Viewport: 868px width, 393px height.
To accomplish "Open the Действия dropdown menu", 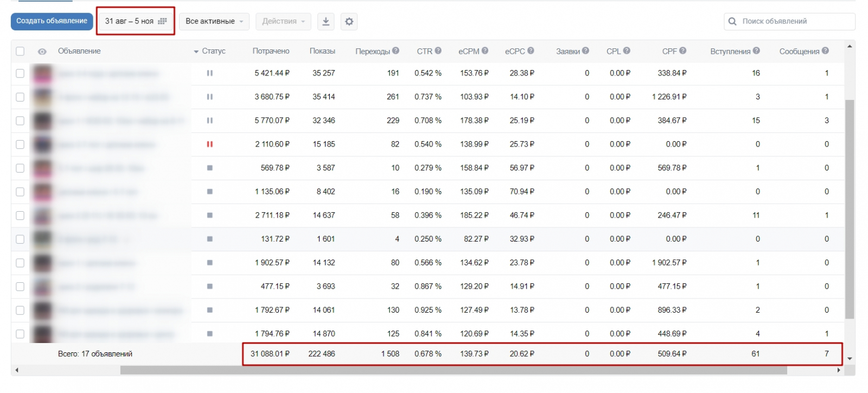I will coord(283,21).
